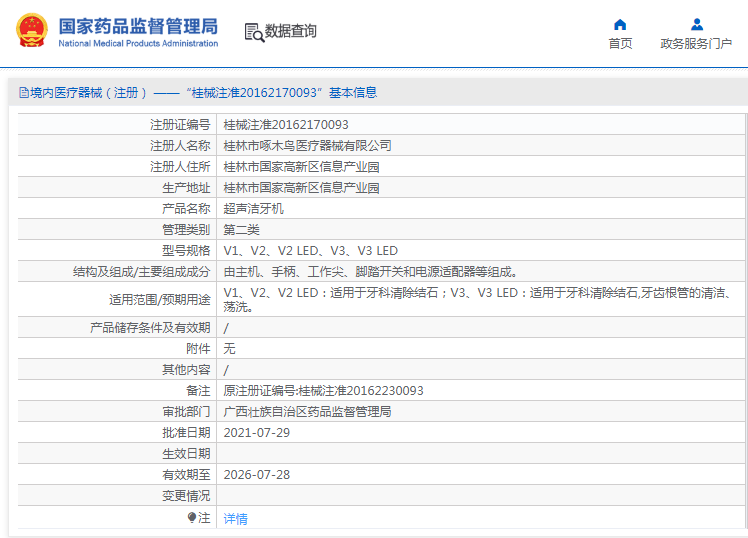Select 原注册证编号:桂械注准20162230093 remark
748x538 pixels.
point(323,391)
